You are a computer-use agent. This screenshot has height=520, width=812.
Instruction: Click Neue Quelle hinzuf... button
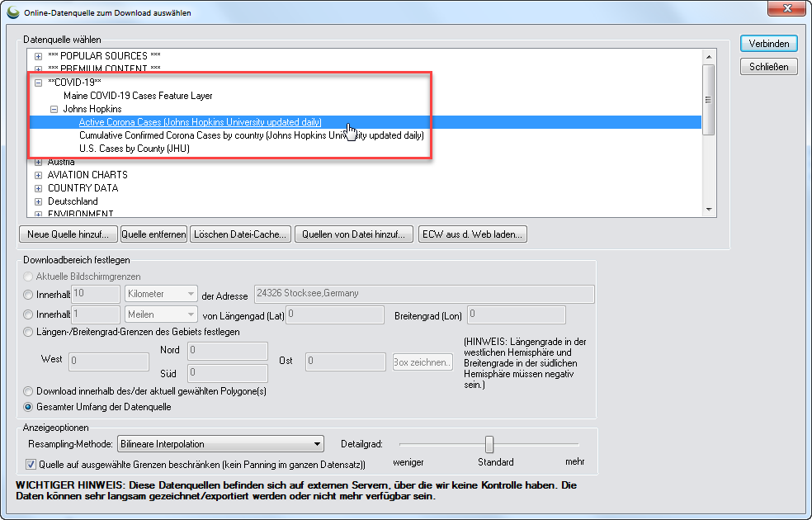tap(68, 234)
